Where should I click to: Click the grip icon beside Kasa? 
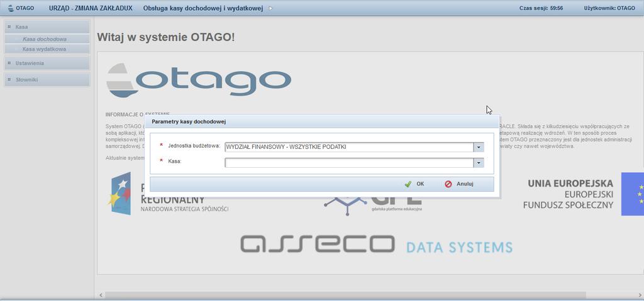coord(9,27)
